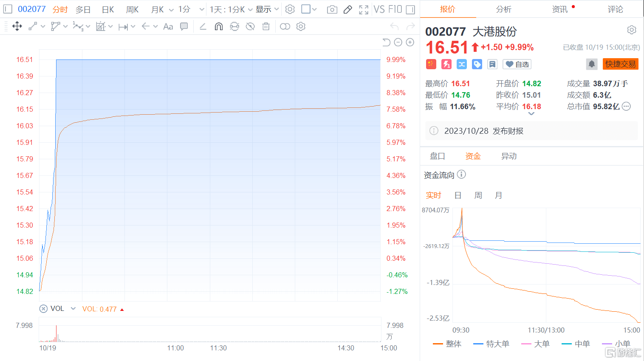
Task: Select the drawing pencil tool
Action: [x=348, y=9]
